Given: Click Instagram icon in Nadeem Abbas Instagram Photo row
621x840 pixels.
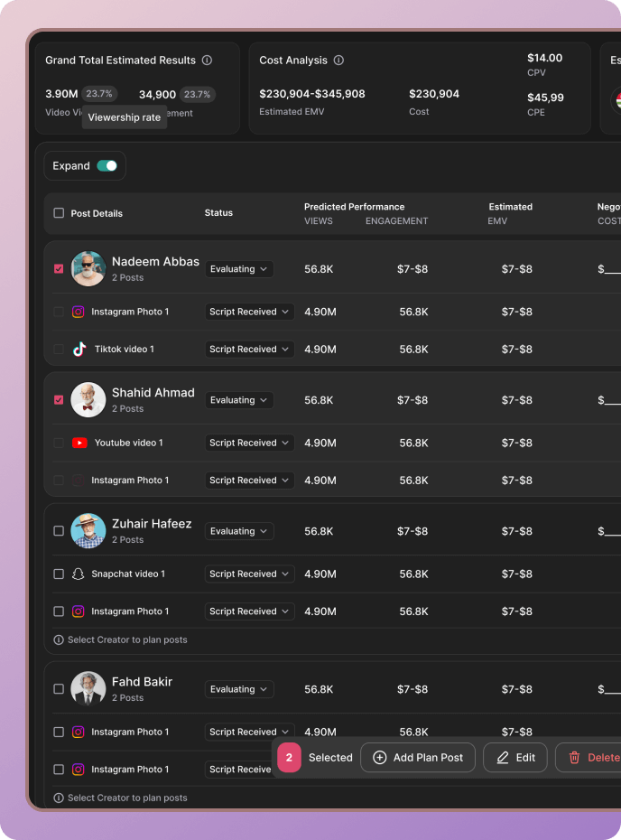Looking at the screenshot, I should [x=79, y=312].
